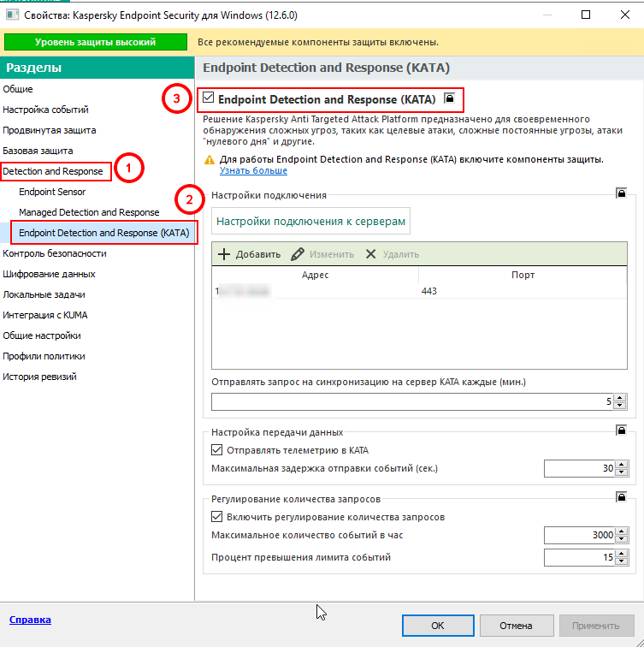644x647 pixels.
Task: Toggle Endpoint Detection and Response (KATA) checkbox
Action: 208,98
